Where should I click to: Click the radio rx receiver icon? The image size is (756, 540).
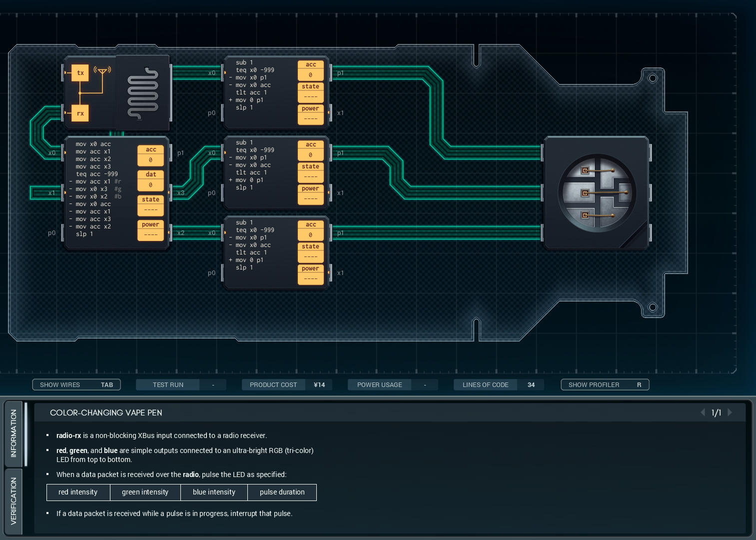point(80,113)
